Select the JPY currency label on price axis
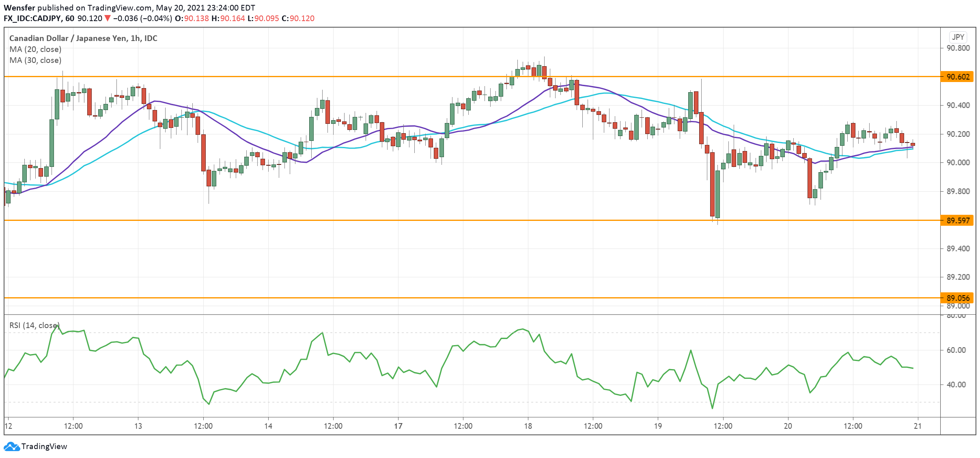The image size is (980, 458). click(x=958, y=37)
